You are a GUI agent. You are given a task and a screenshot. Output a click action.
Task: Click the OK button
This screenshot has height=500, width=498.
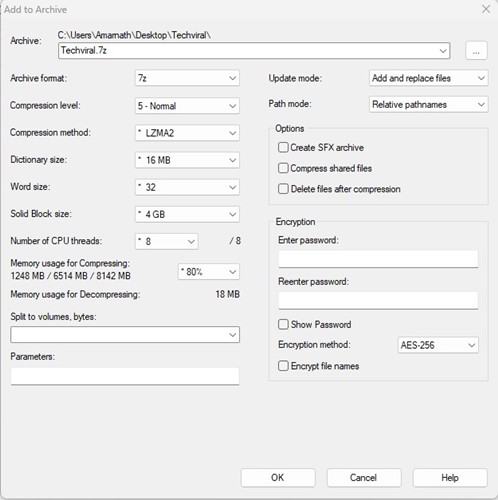point(278,478)
